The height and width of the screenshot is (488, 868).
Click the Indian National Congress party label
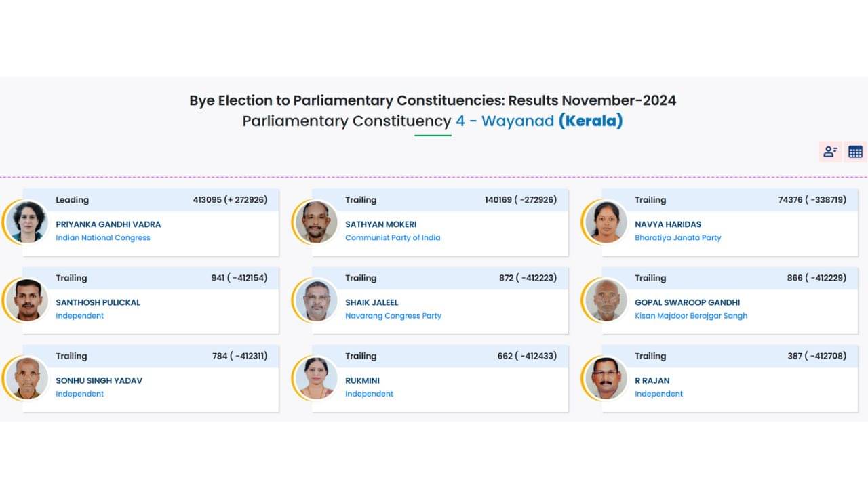click(103, 238)
